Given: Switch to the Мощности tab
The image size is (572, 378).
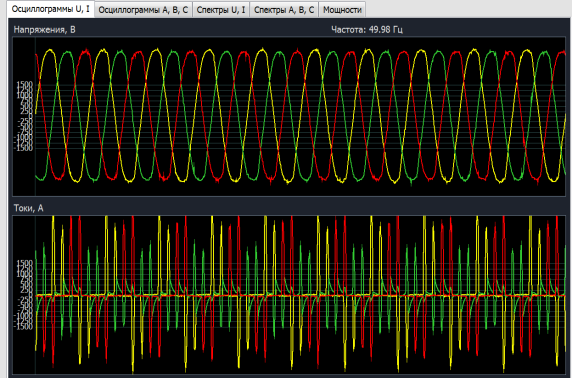Looking at the screenshot, I should tap(342, 10).
